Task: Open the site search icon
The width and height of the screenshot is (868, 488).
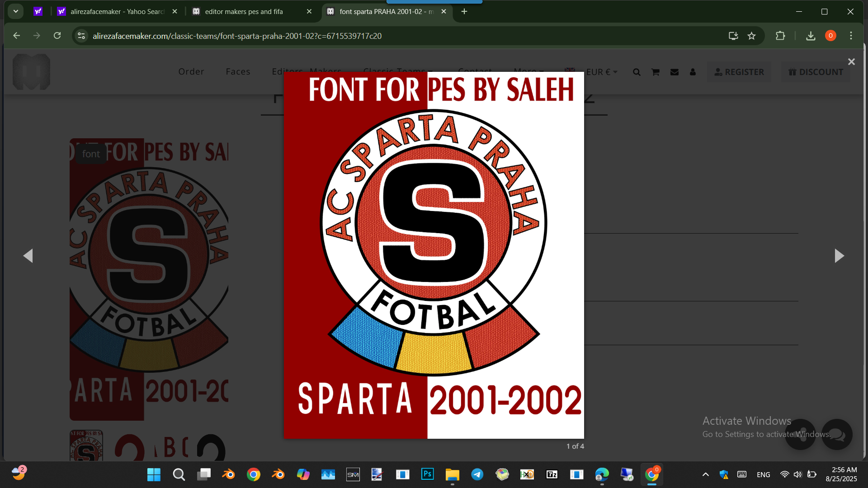Action: [637, 72]
